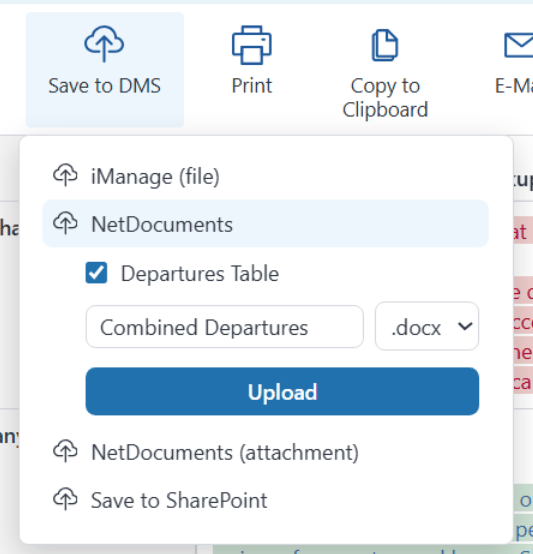This screenshot has width=533, height=554.
Task: Click the Print label in toolbar
Action: point(252,86)
